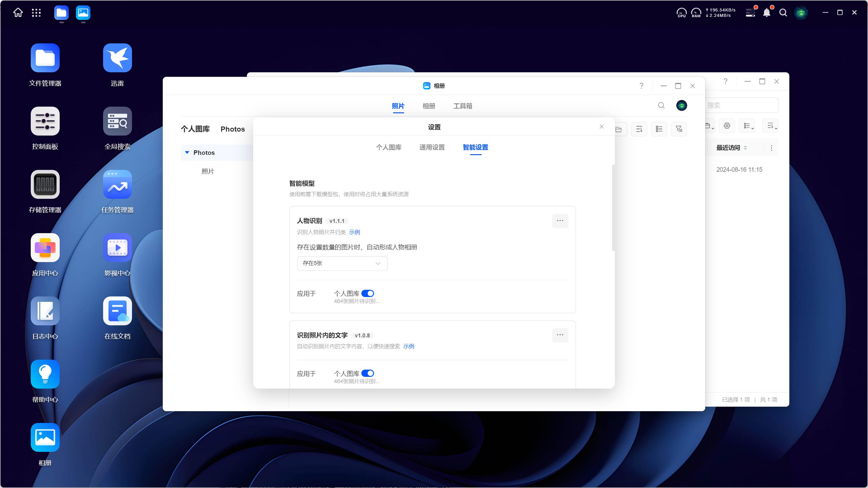
Task: Close the 设置 dialog
Action: coord(602,127)
